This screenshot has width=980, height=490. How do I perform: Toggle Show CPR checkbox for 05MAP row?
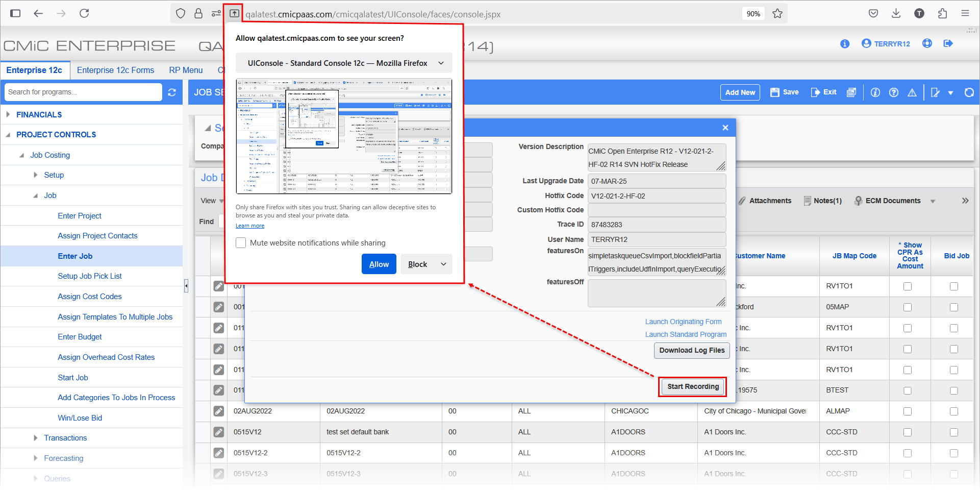pyautogui.click(x=908, y=307)
